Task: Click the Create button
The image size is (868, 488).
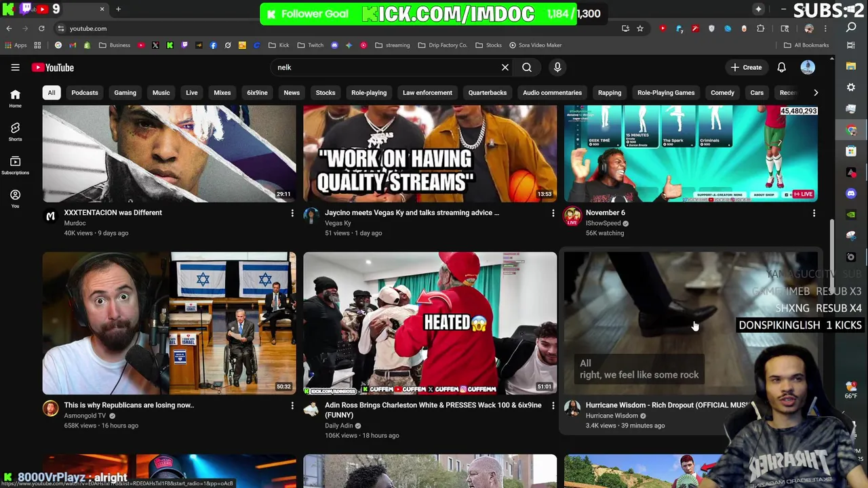Action: coord(747,67)
